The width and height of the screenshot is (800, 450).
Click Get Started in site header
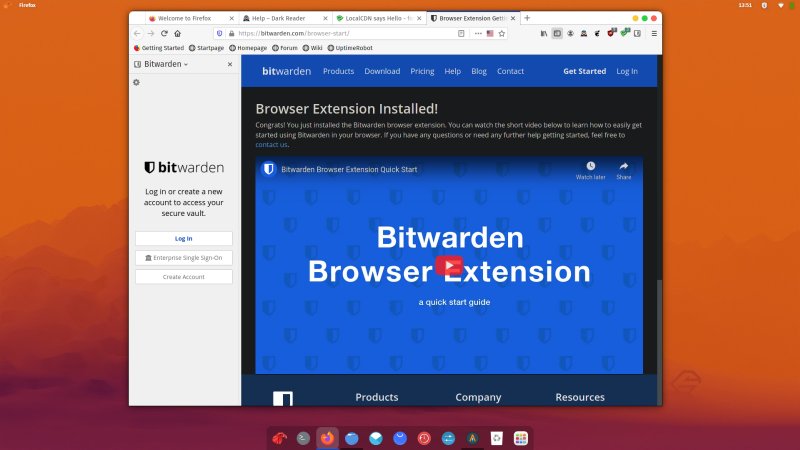point(585,71)
